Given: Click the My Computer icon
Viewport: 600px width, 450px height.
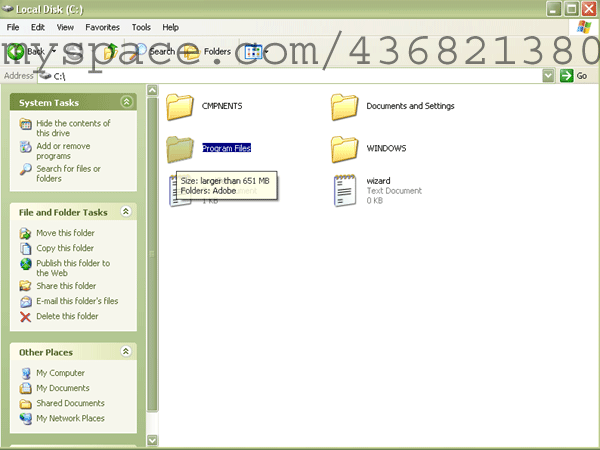Looking at the screenshot, I should (x=26, y=373).
